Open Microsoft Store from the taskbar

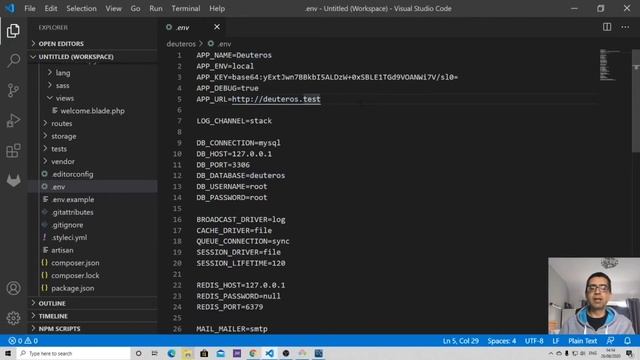[x=204, y=353]
